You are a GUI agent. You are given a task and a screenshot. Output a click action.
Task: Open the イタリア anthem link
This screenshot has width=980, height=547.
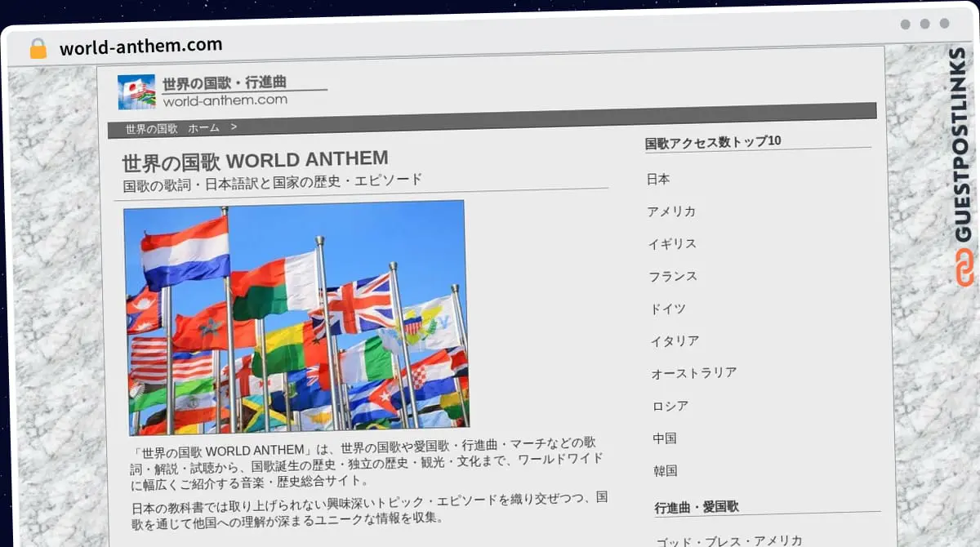click(675, 341)
